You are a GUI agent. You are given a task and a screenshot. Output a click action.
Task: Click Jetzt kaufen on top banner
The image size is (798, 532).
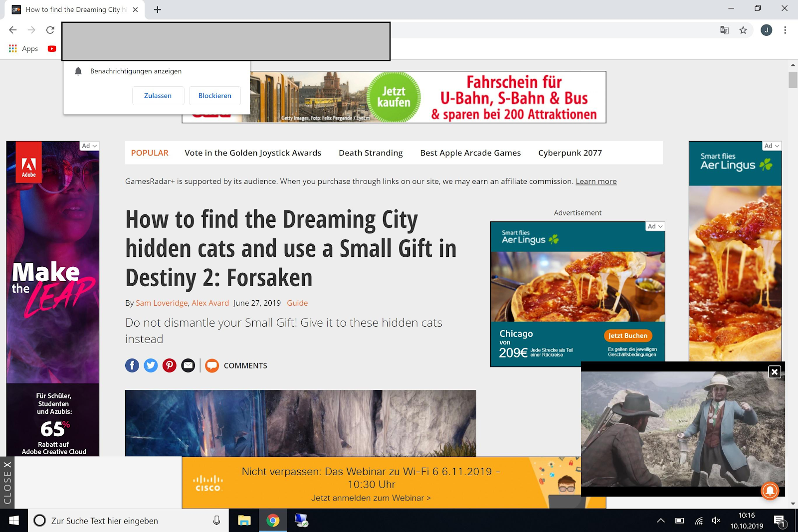tap(394, 97)
